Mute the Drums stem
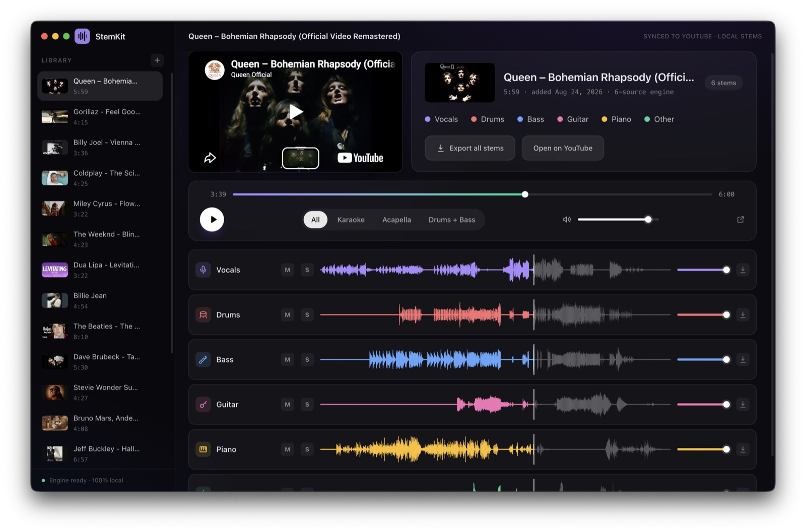The width and height of the screenshot is (806, 532). pyautogui.click(x=287, y=315)
